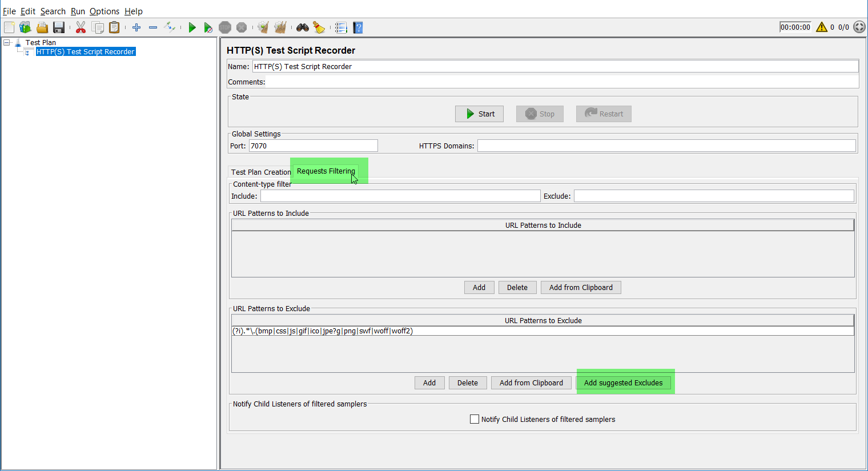Viewport: 868px width, 471px height.
Task: Select Test Plan in the tree
Action: 41,42
